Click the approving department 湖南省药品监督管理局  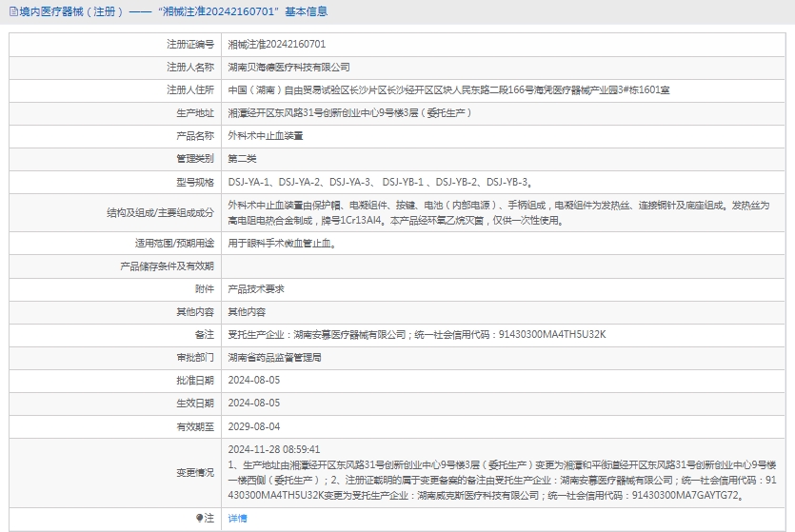coord(275,357)
